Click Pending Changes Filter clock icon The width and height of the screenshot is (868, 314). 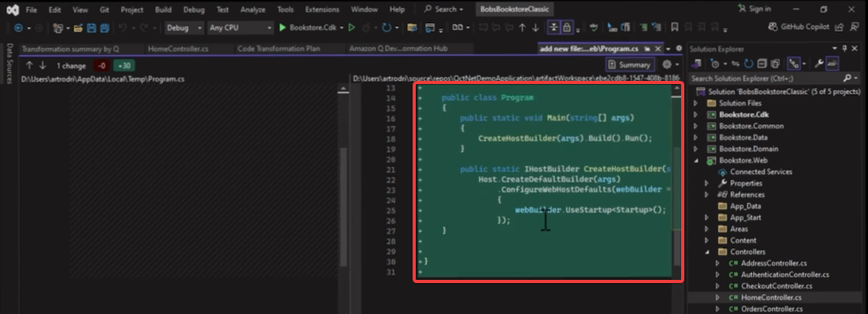714,63
